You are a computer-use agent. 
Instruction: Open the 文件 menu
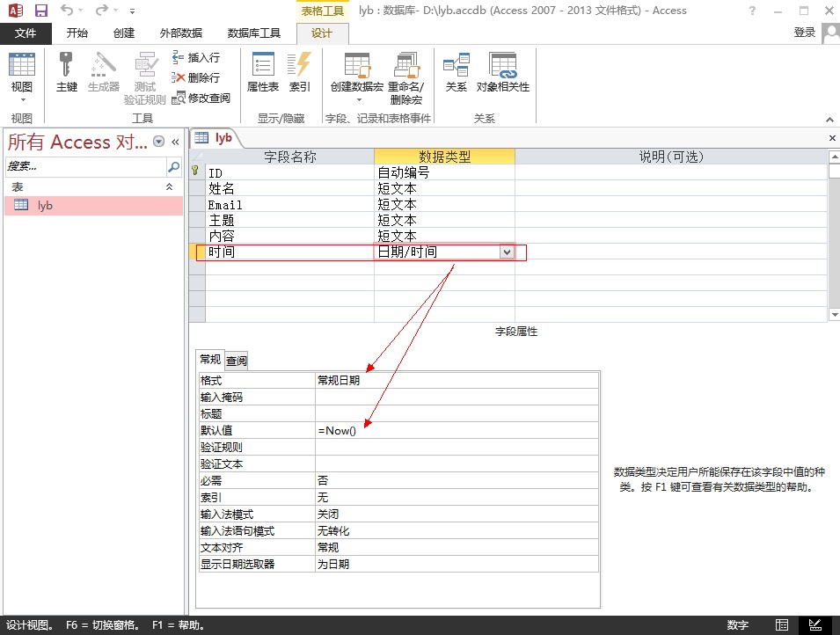(26, 33)
